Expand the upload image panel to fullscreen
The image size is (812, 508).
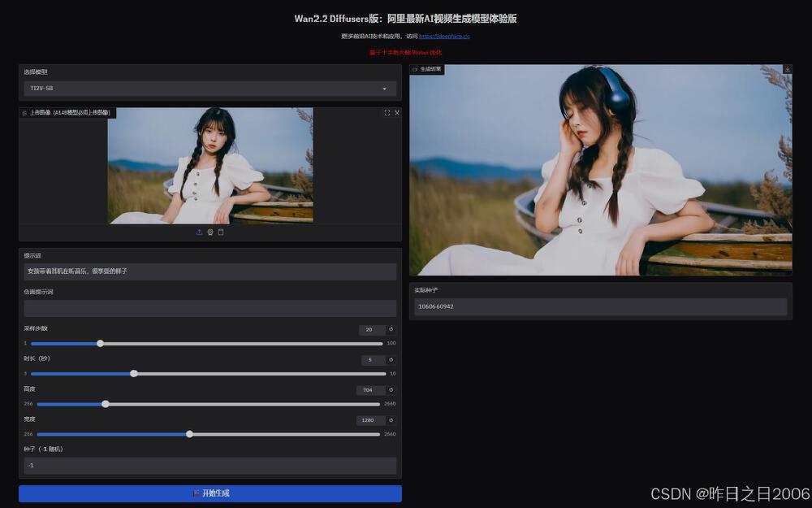click(387, 113)
